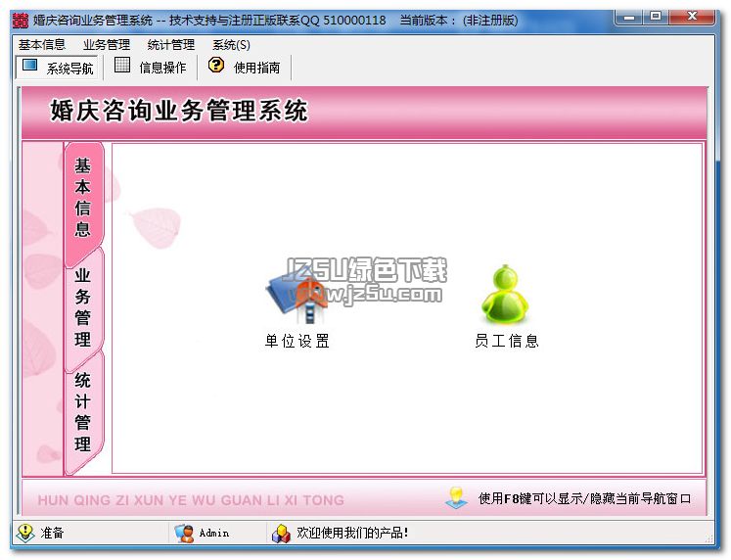The image size is (731, 560).
Task: Click the red app icon in title bar
Action: pyautogui.click(x=21, y=21)
